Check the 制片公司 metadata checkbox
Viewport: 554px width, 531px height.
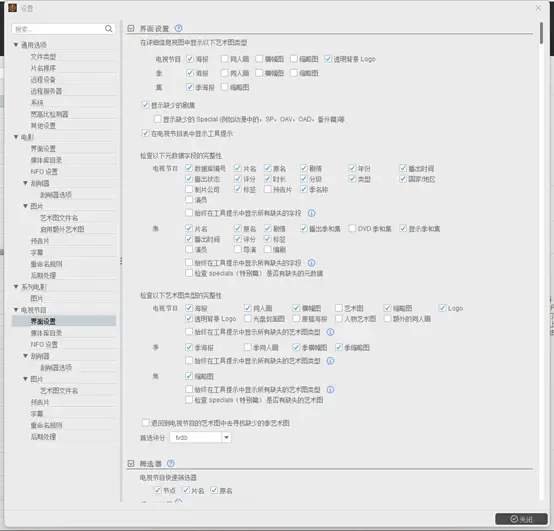pyautogui.click(x=189, y=189)
